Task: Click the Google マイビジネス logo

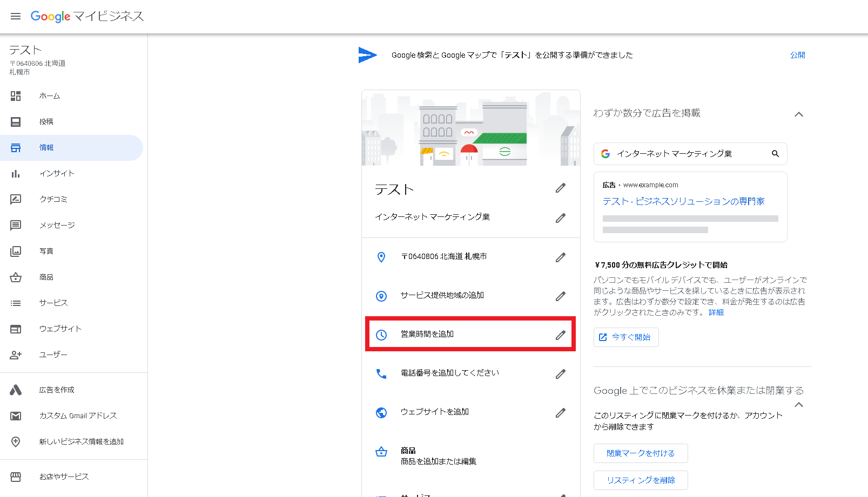Action: [x=87, y=16]
